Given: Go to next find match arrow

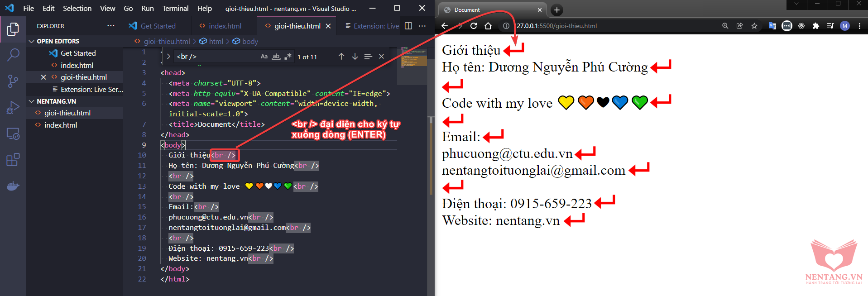Looking at the screenshot, I should [x=355, y=57].
